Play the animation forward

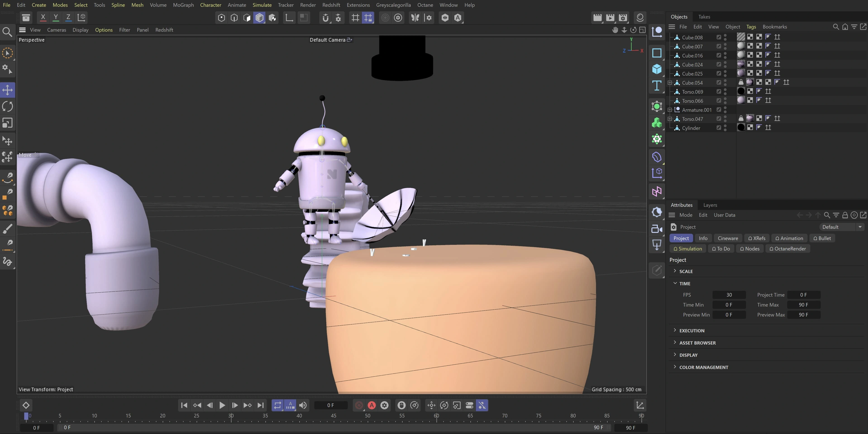222,405
